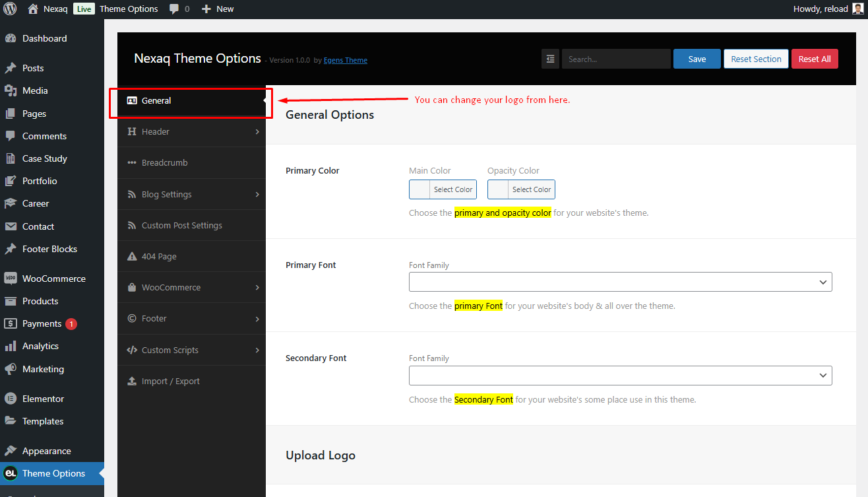The image size is (868, 497).
Task: Open the Primary Font family dropdown
Action: click(620, 282)
